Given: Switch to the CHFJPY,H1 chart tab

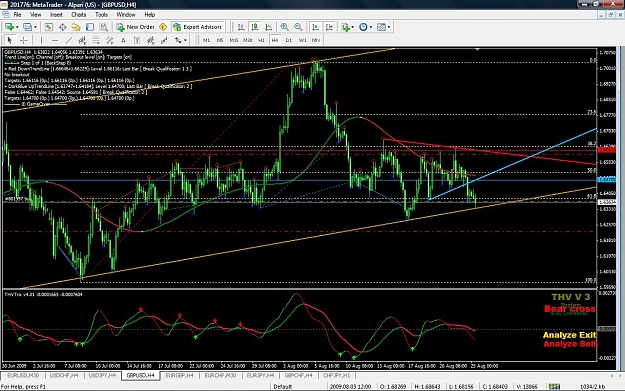Looking at the screenshot, I should (337, 375).
